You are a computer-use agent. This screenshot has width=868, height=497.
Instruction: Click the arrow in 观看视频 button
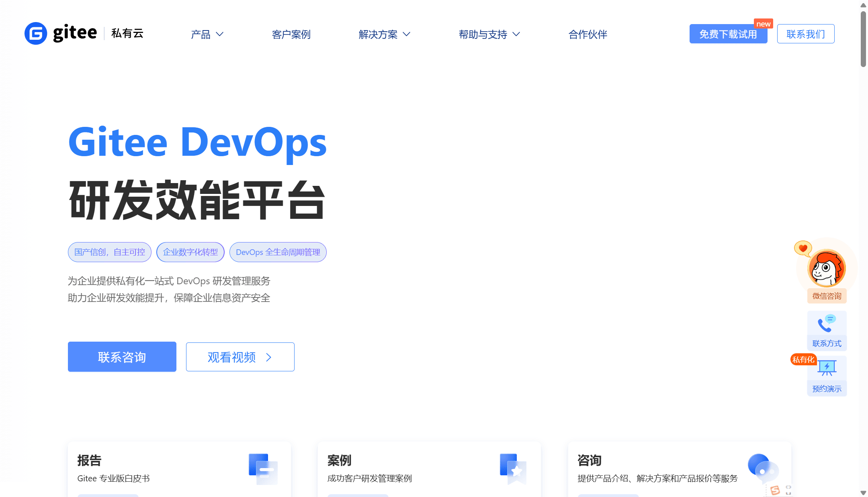(x=269, y=357)
